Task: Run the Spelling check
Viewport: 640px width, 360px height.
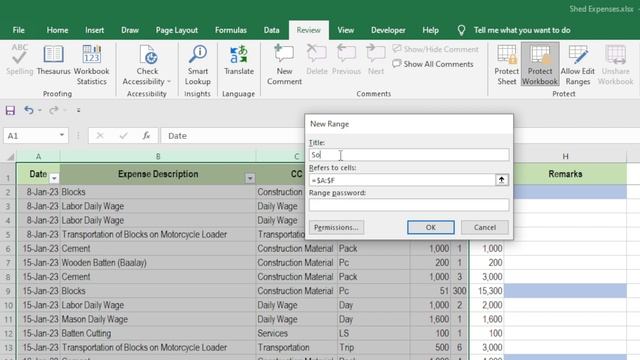Action: pos(19,60)
